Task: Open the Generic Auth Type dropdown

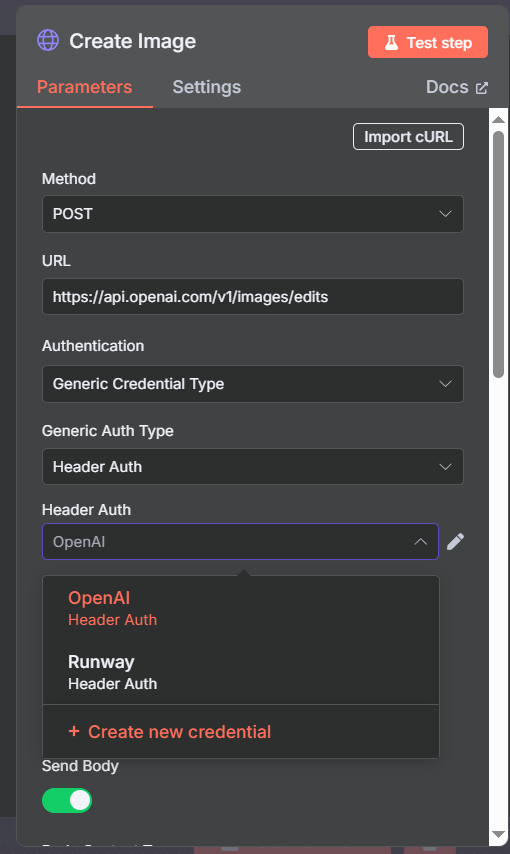Action: (x=253, y=467)
